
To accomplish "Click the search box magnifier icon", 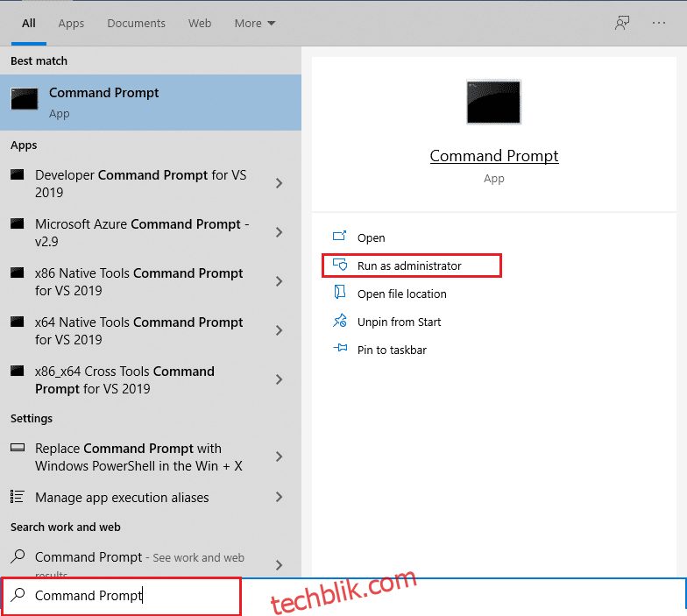I will pos(18,594).
